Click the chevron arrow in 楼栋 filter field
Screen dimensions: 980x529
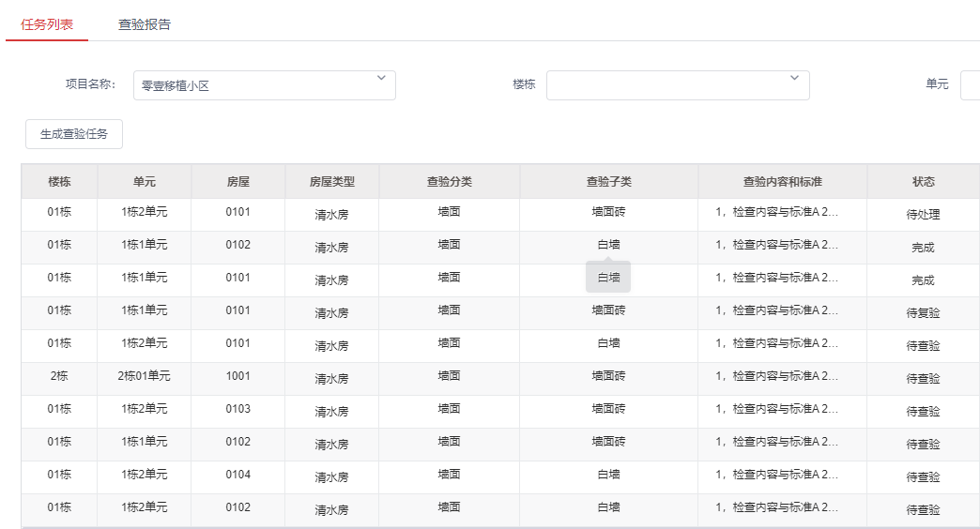click(794, 78)
